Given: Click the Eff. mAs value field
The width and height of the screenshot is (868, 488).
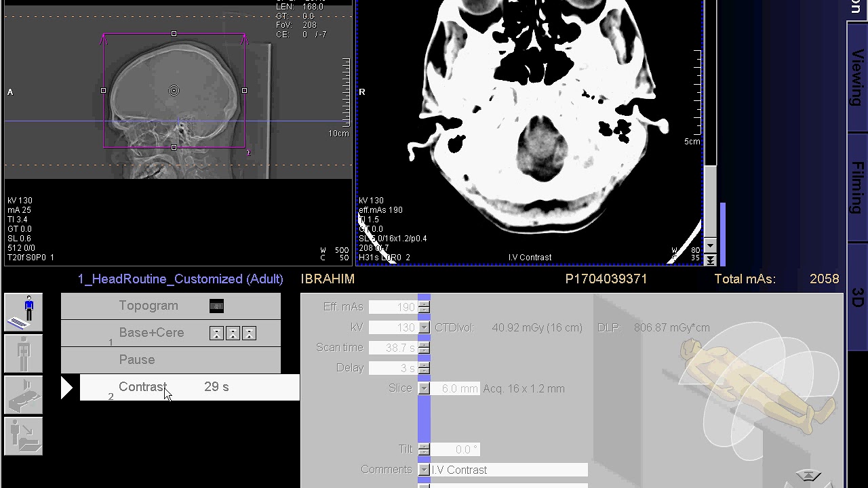Looking at the screenshot, I should [x=393, y=307].
